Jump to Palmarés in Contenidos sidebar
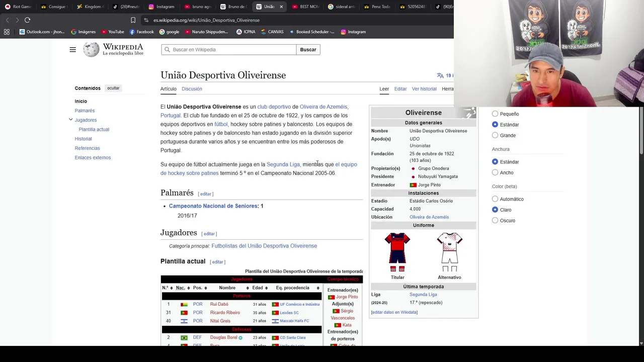 click(85, 111)
